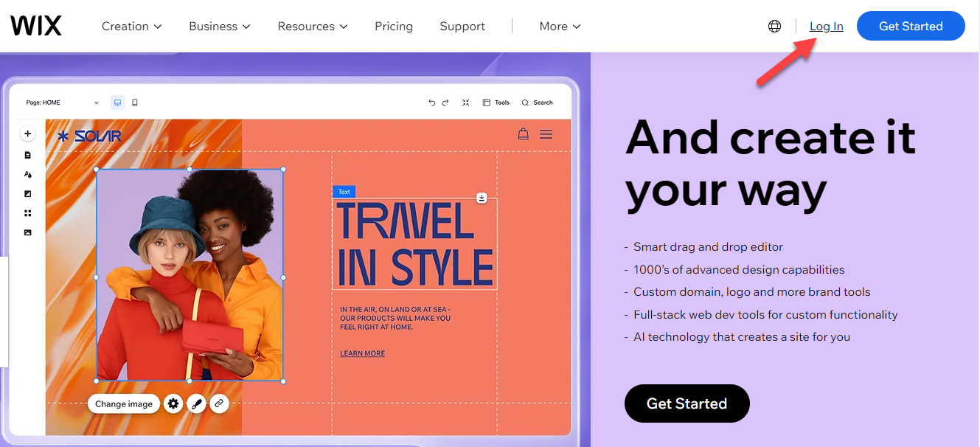Click the background contrast square icon
The height and width of the screenshot is (447, 980).
click(x=27, y=194)
